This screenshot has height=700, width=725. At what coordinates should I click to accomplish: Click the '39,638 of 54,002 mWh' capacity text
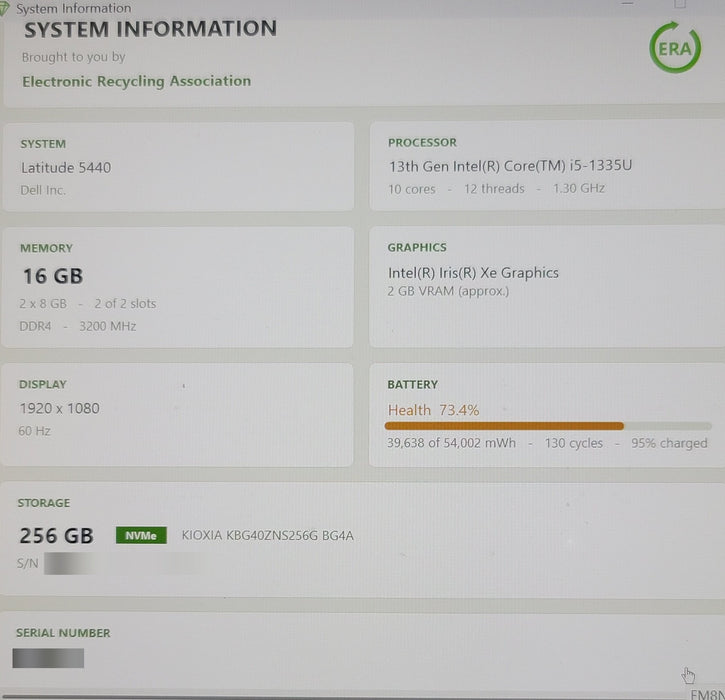pyautogui.click(x=451, y=443)
